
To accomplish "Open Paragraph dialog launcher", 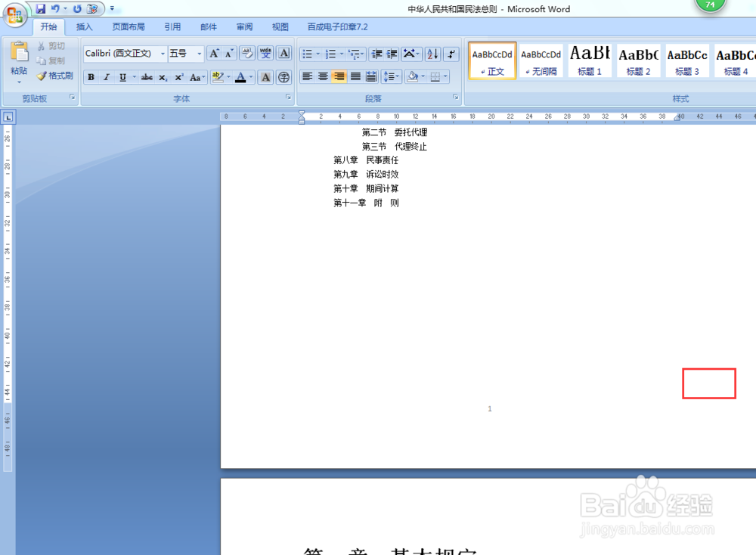I will coord(455,98).
